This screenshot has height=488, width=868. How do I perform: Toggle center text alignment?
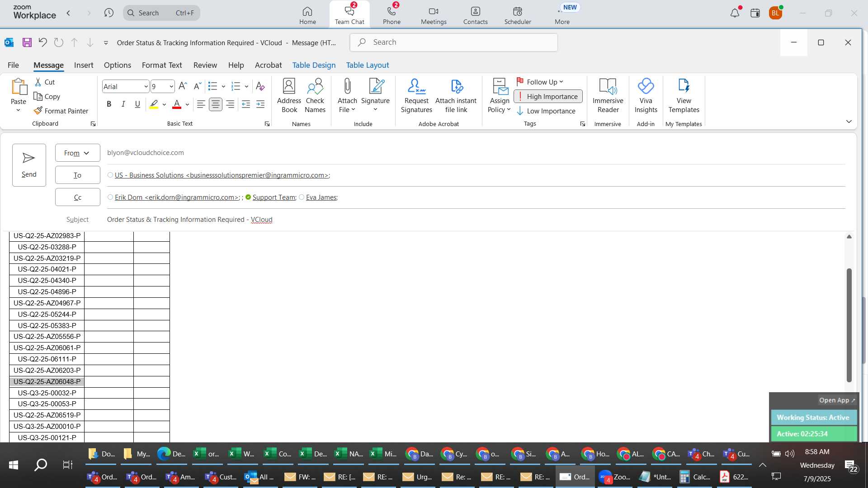pyautogui.click(x=216, y=104)
